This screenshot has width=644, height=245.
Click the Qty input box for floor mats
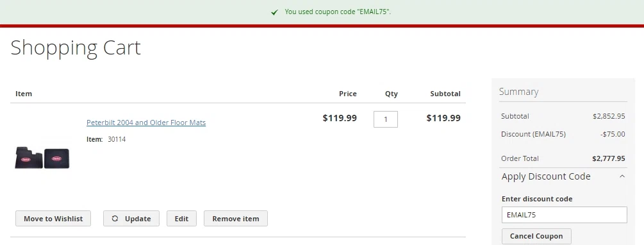pos(385,119)
